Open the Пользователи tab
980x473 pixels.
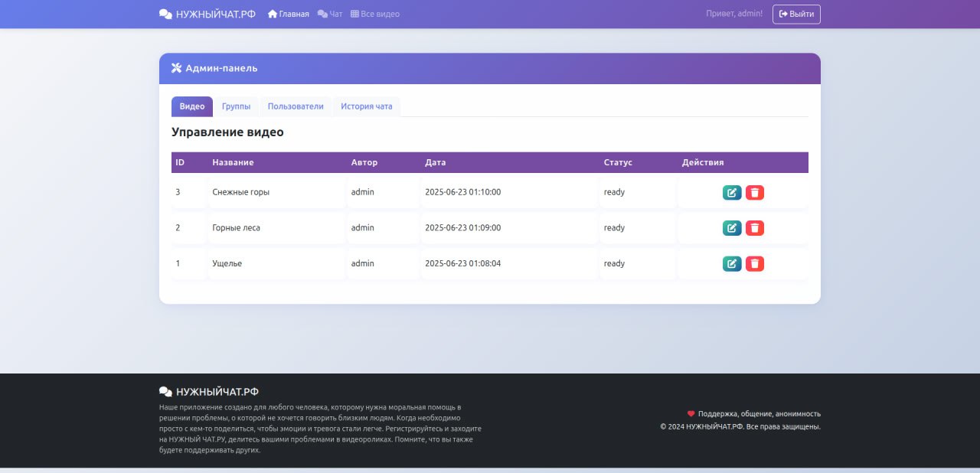(296, 106)
